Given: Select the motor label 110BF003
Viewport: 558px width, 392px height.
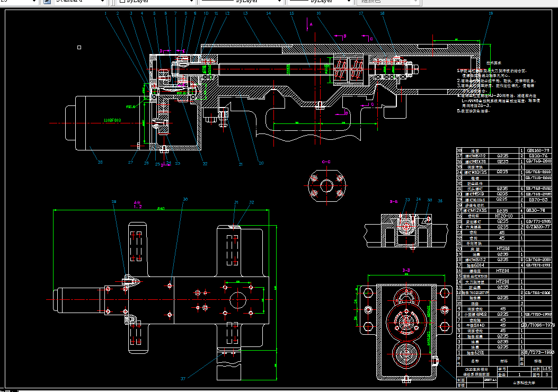Looking at the screenshot, I should [x=112, y=120].
